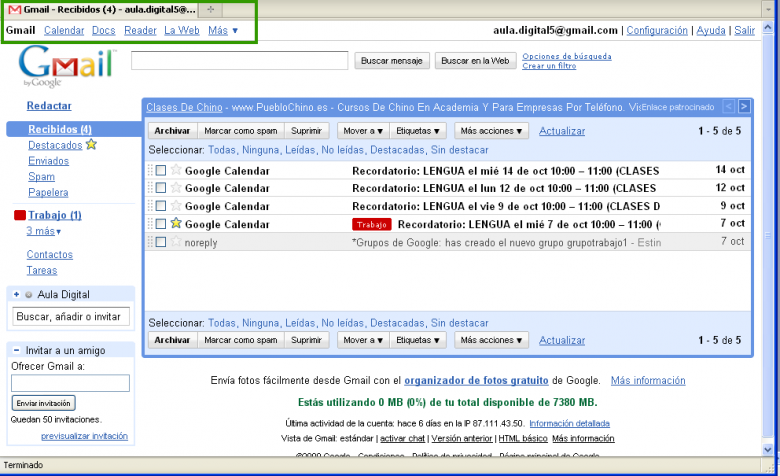The image size is (780, 476).
Task: Show next sponsored link with right arrow
Action: pos(744,106)
